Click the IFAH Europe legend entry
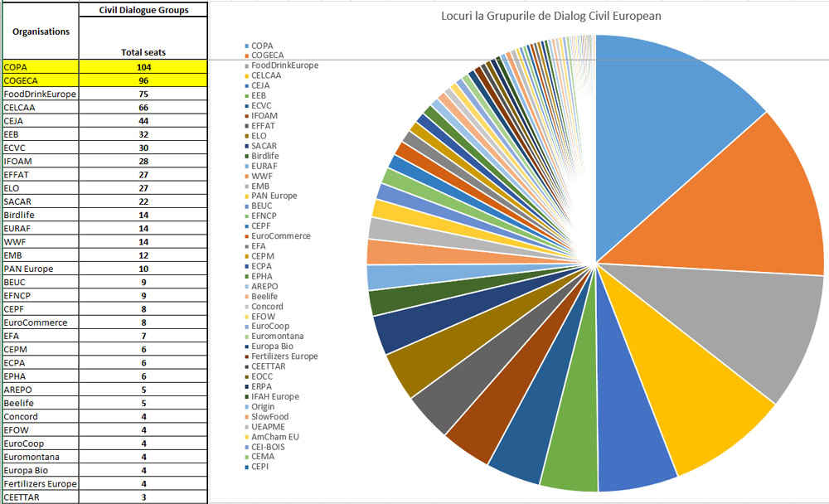829x504 pixels. click(x=272, y=396)
